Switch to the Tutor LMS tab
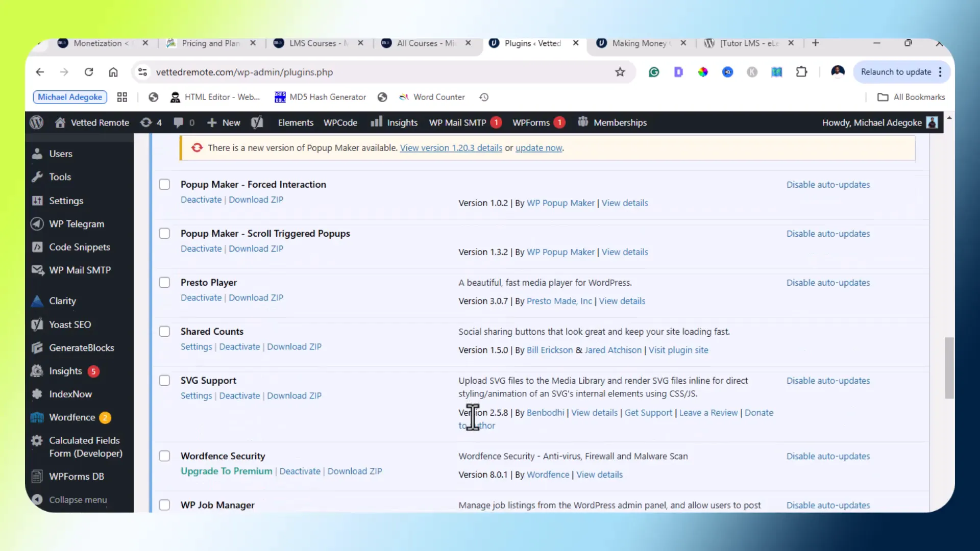 tap(749, 43)
